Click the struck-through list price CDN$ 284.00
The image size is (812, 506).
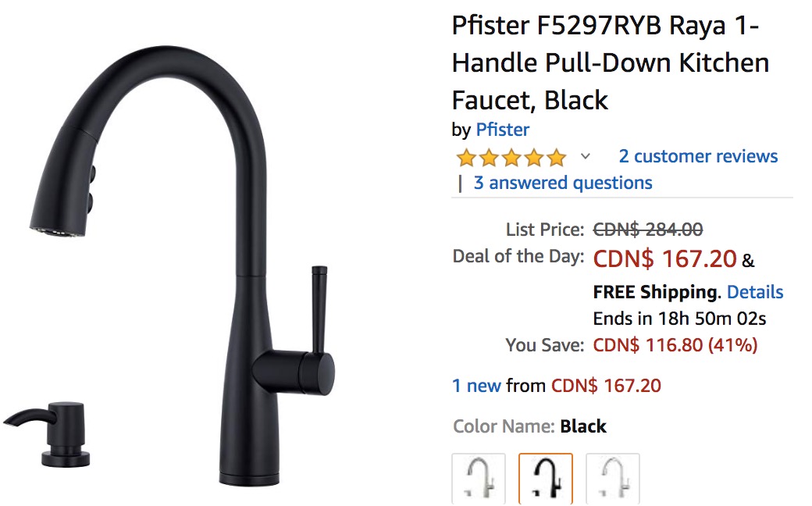(648, 229)
